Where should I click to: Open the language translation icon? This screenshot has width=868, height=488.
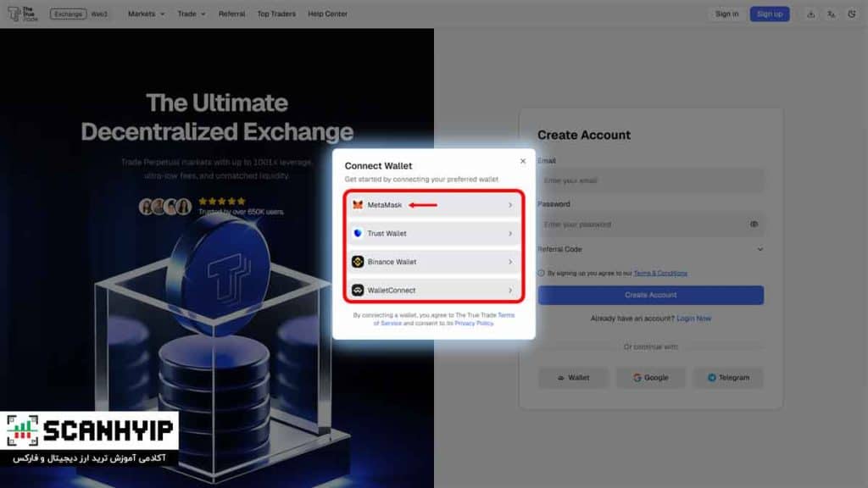[831, 14]
